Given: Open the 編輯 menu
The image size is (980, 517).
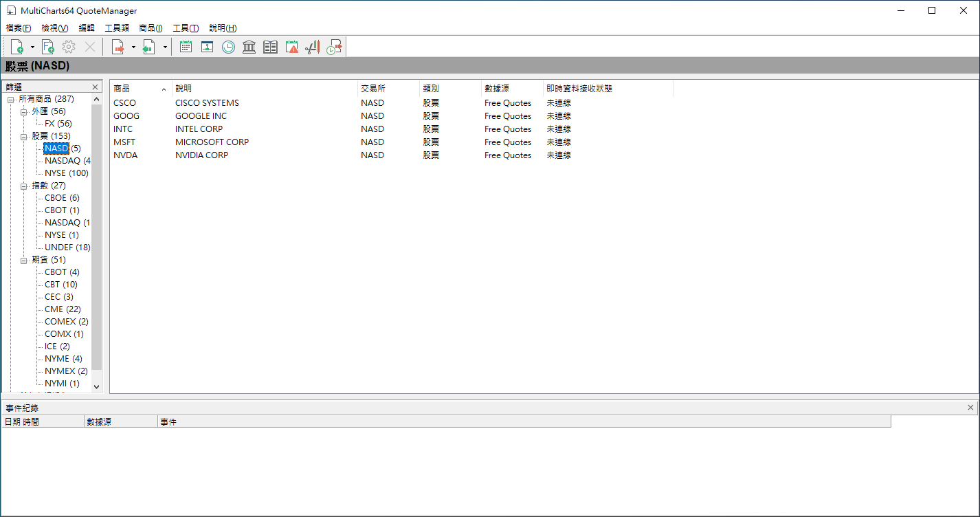Looking at the screenshot, I should pyautogui.click(x=87, y=28).
